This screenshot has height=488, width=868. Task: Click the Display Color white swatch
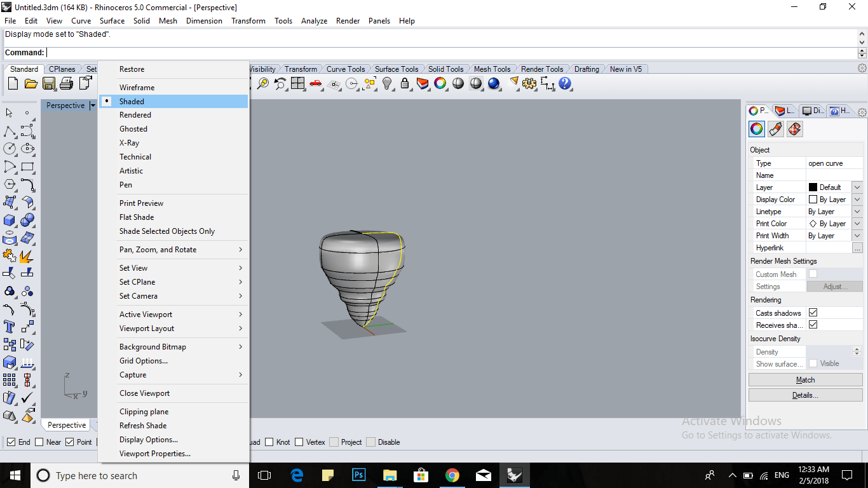click(813, 200)
